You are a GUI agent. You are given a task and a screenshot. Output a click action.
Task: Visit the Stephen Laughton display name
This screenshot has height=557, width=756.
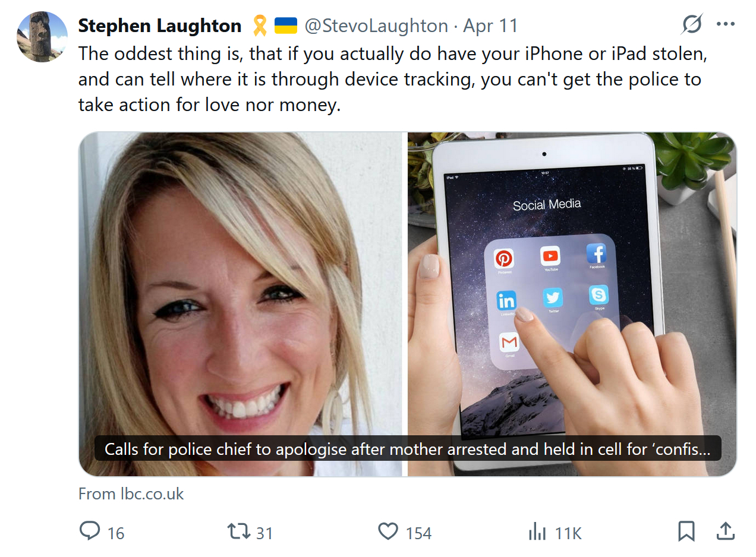click(x=160, y=26)
